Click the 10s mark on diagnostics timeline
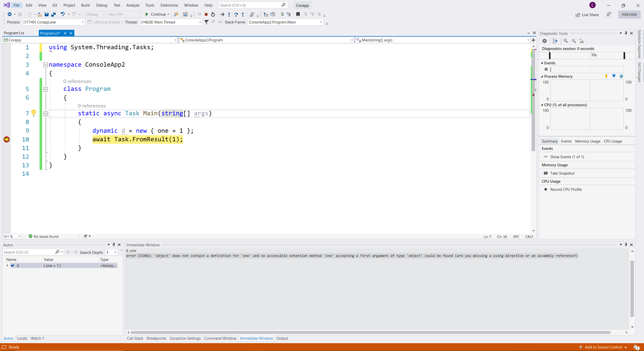Screen dimensions: 644x351 pos(594,55)
